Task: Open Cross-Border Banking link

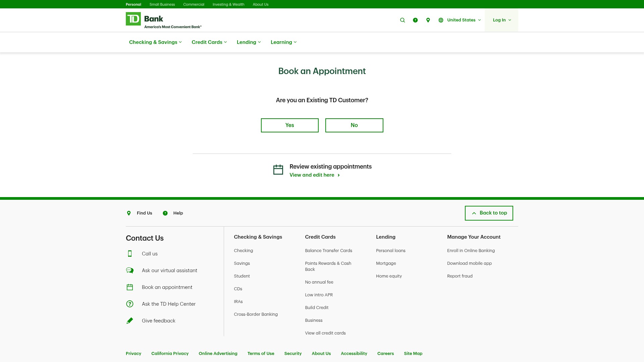Action: pyautogui.click(x=256, y=314)
